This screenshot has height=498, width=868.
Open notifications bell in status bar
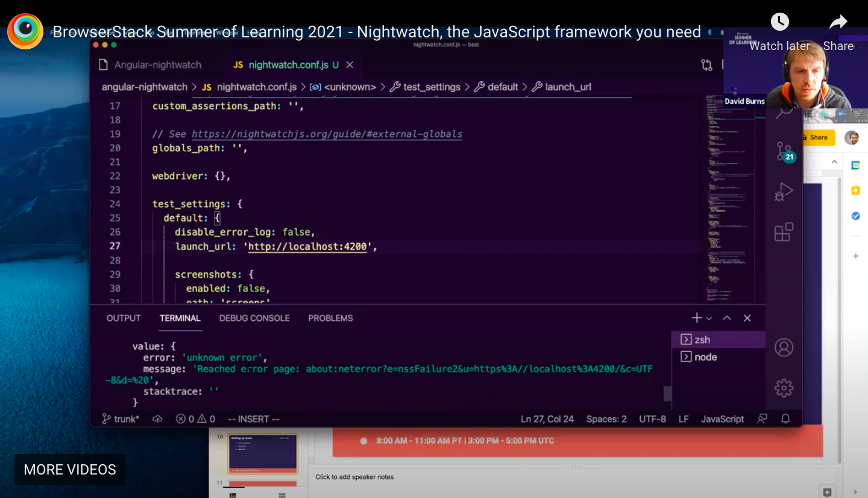click(x=785, y=419)
